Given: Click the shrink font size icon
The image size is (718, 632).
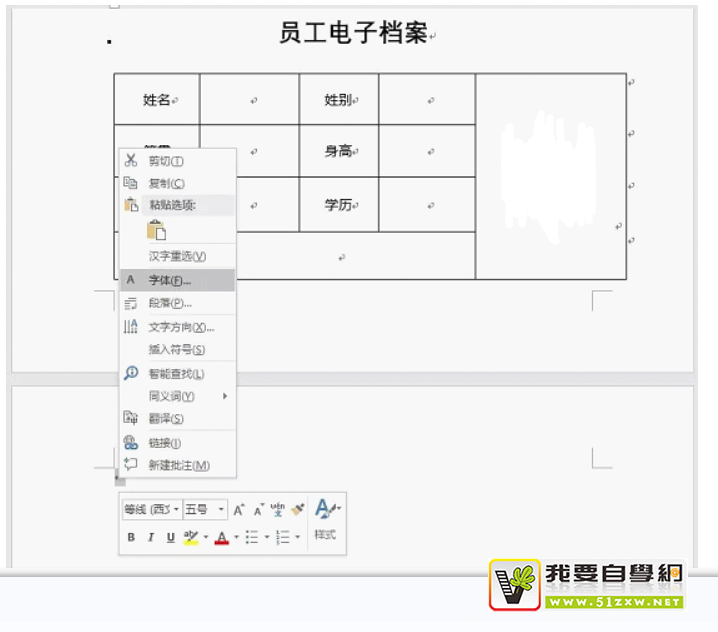Looking at the screenshot, I should click(259, 510).
